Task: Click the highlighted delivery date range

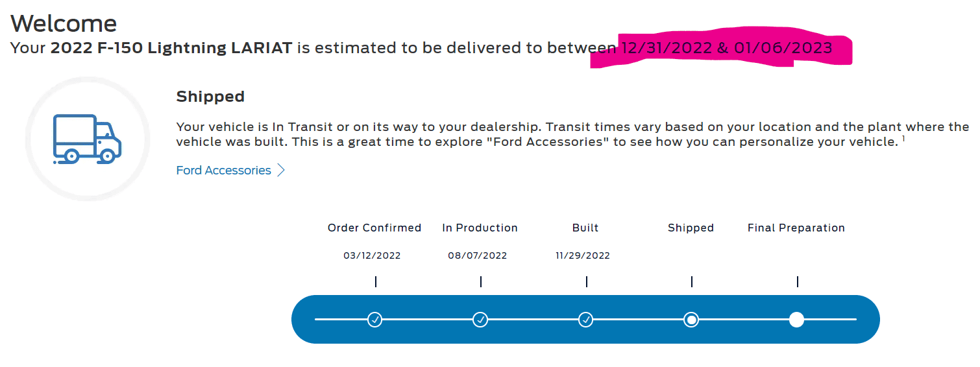Action: point(726,48)
